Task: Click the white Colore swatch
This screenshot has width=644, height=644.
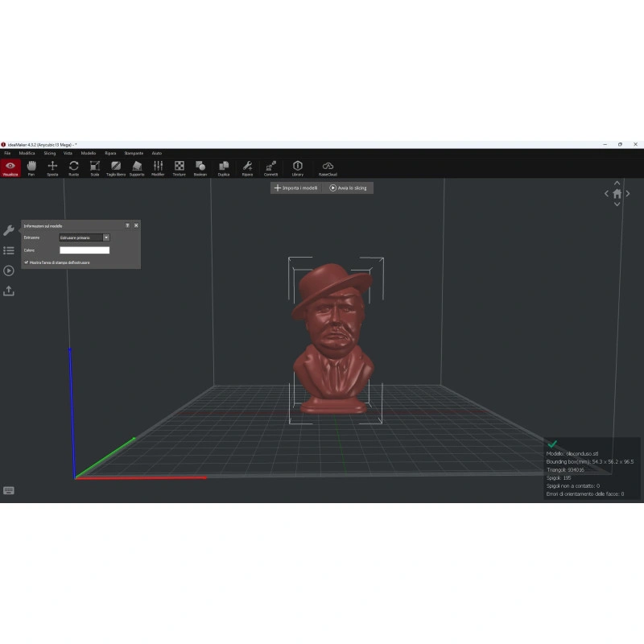Action: pos(85,250)
